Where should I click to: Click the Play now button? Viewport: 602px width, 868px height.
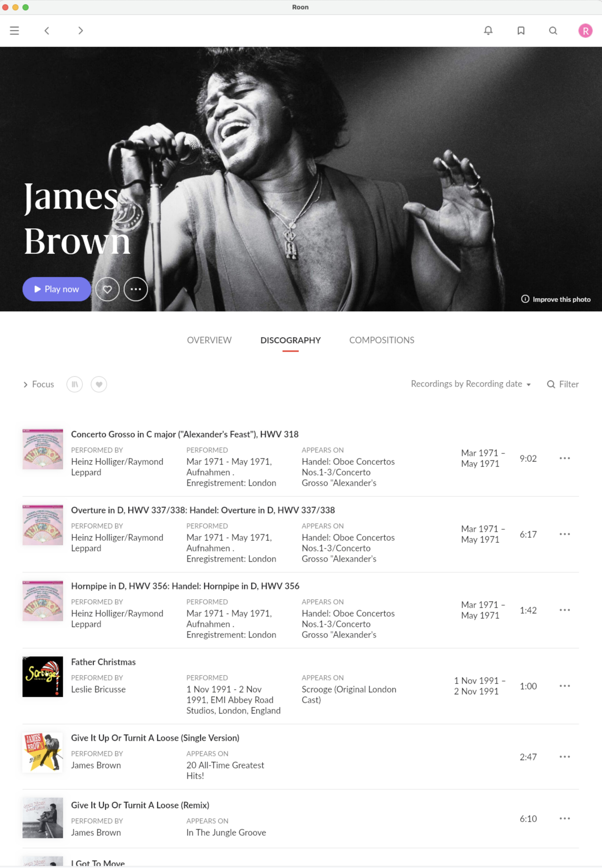tap(57, 289)
